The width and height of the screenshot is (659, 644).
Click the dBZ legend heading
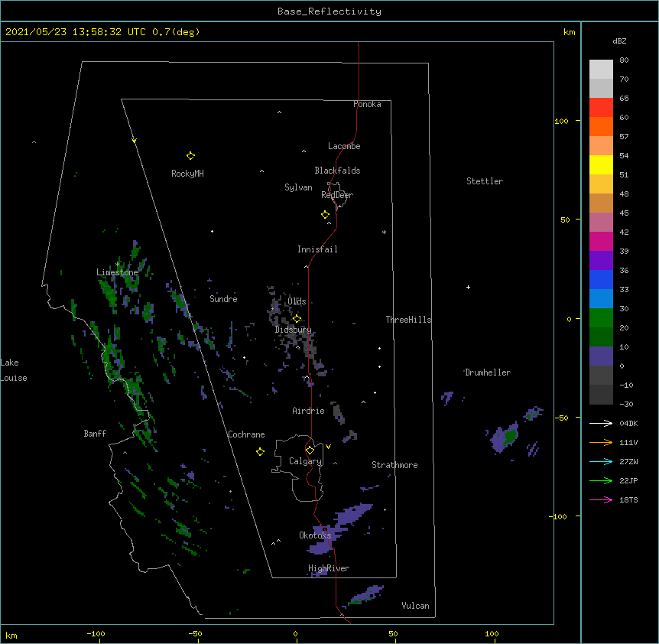[x=619, y=41]
